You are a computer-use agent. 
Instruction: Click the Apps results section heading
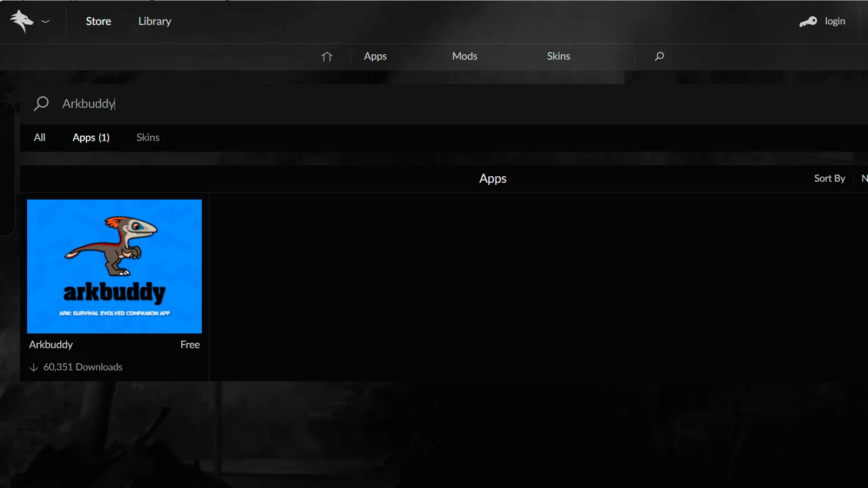tap(493, 179)
